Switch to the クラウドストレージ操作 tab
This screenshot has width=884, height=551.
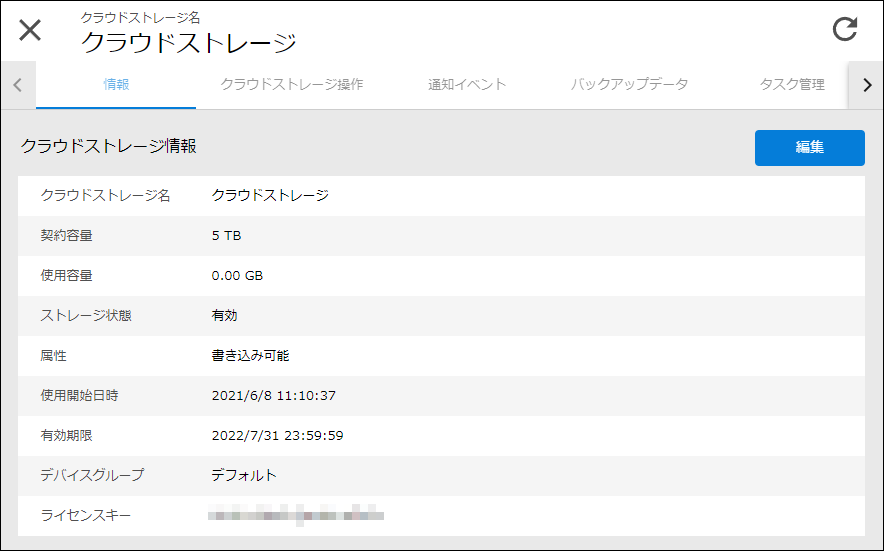291,85
